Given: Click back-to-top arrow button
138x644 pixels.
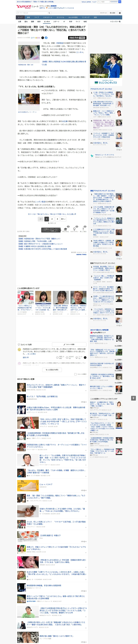Looking at the screenshot, I should (133, 398).
